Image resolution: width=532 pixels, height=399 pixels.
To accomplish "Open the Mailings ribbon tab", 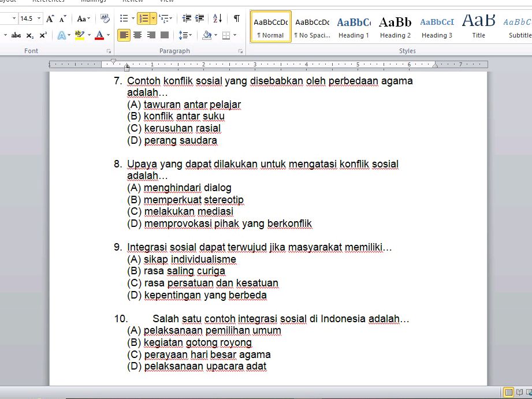I will (x=92, y=2).
